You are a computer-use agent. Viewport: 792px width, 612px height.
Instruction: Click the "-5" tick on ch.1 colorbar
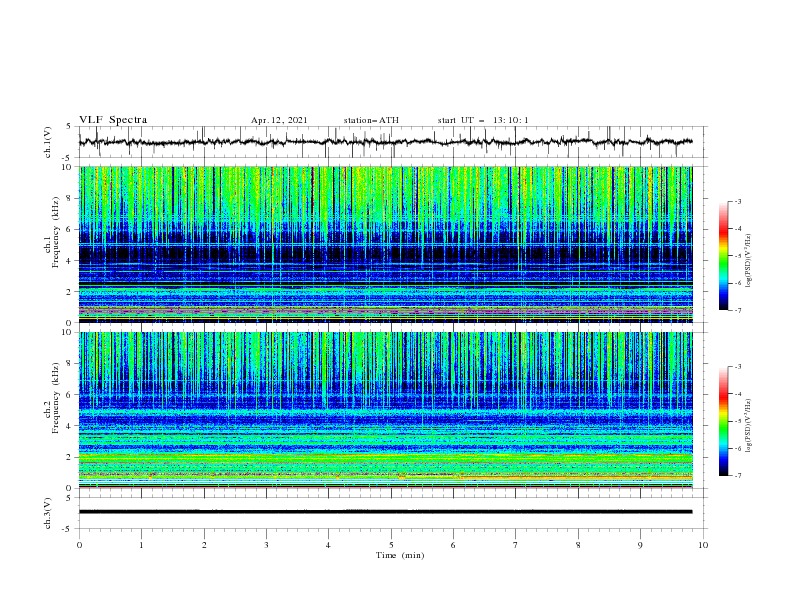click(x=738, y=256)
